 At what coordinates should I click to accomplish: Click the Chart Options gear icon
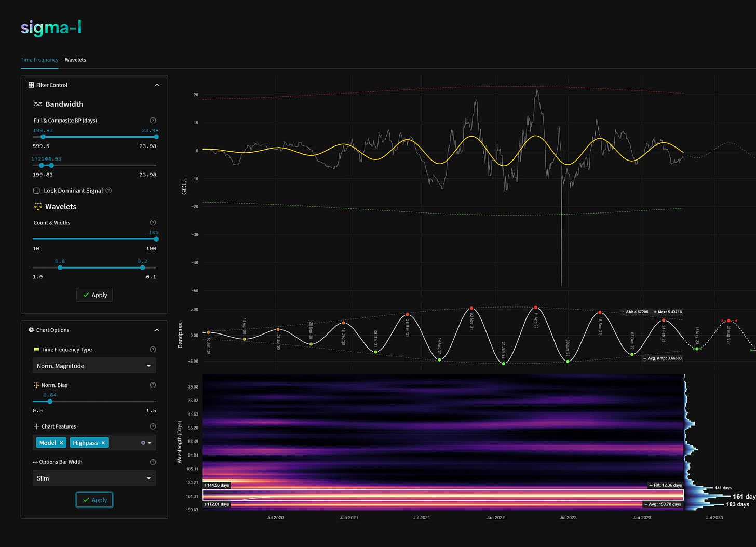[x=31, y=330]
